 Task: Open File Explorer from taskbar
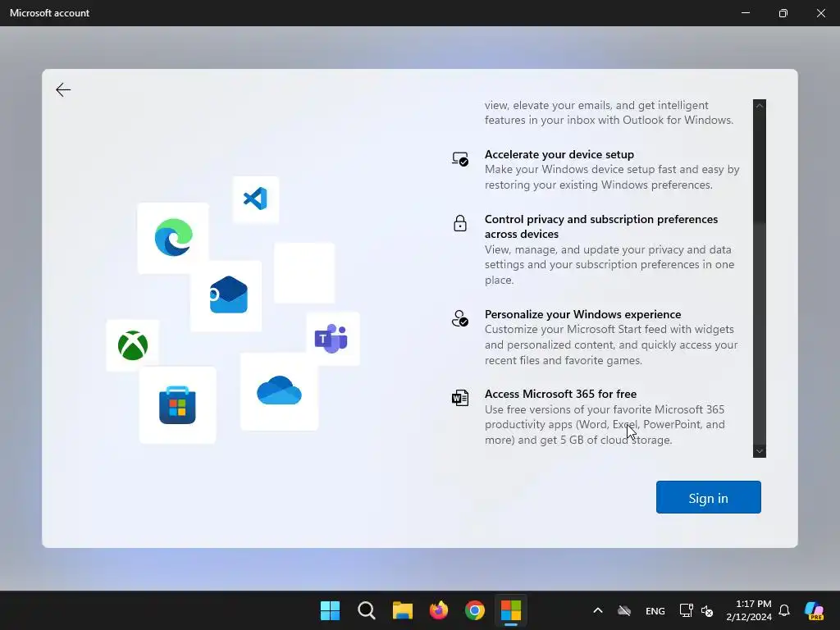tap(402, 610)
